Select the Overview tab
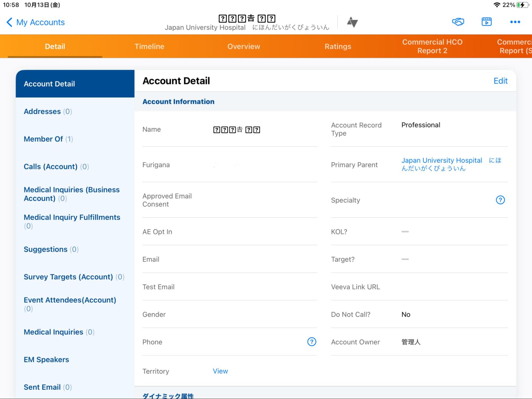 coord(244,47)
